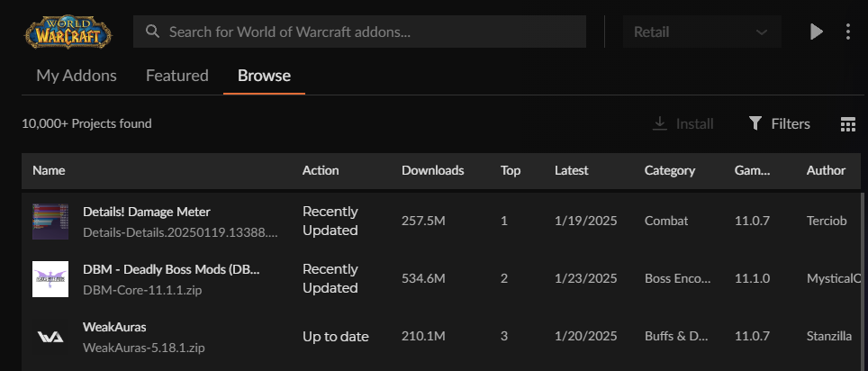Screen dimensions: 868x371
Task: Sort by the Latest column header
Action: pyautogui.click(x=571, y=170)
